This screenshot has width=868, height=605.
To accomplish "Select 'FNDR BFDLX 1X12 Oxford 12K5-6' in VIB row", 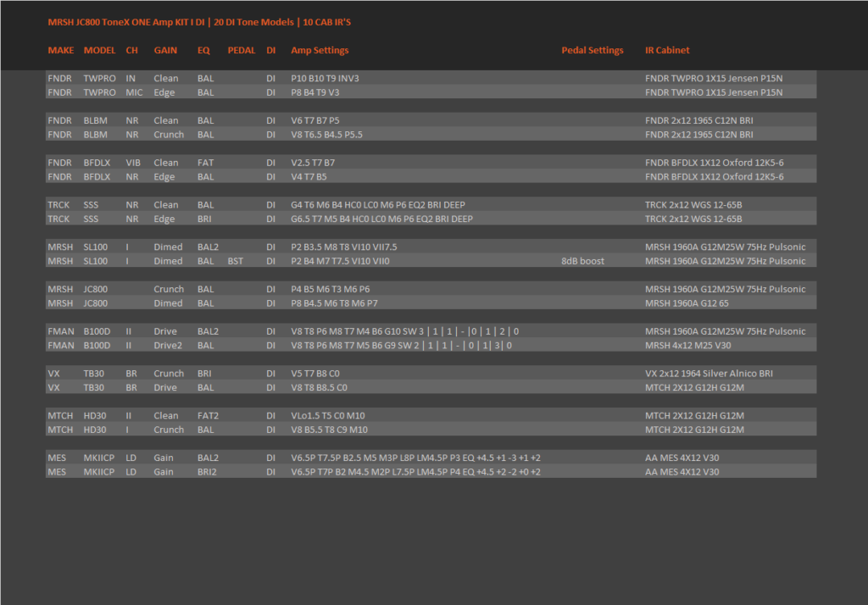I will (x=714, y=163).
